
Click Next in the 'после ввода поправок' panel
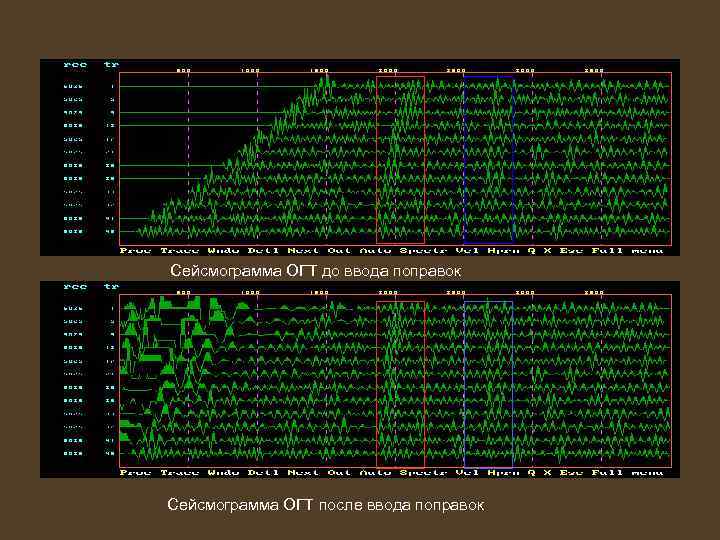click(303, 472)
